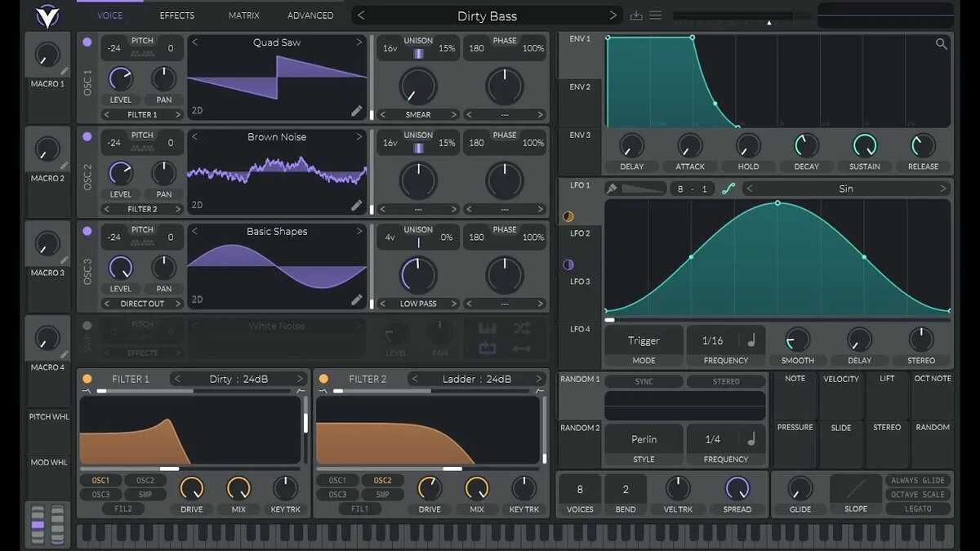Enable the SMP sampler power toggle
The image size is (980, 551).
[x=87, y=326]
